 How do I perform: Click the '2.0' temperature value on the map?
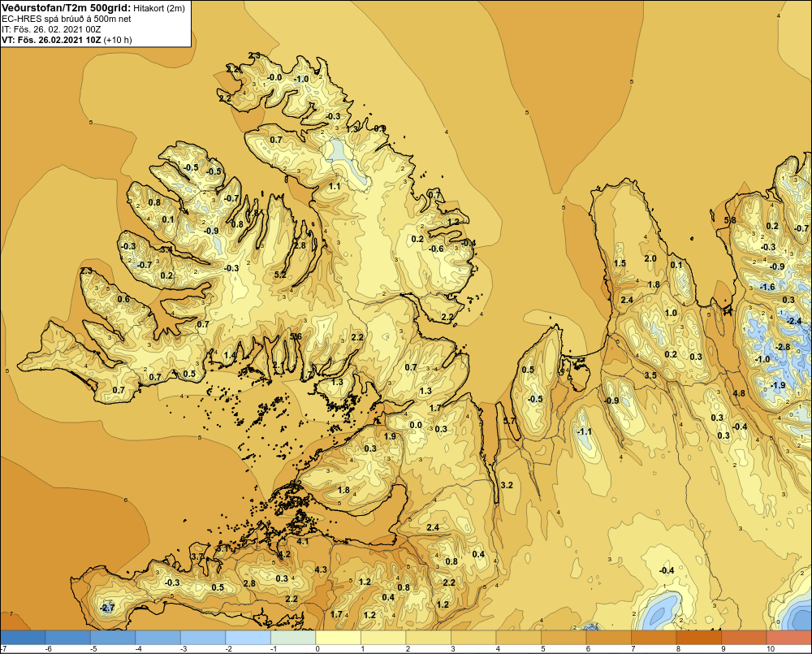pyautogui.click(x=650, y=258)
